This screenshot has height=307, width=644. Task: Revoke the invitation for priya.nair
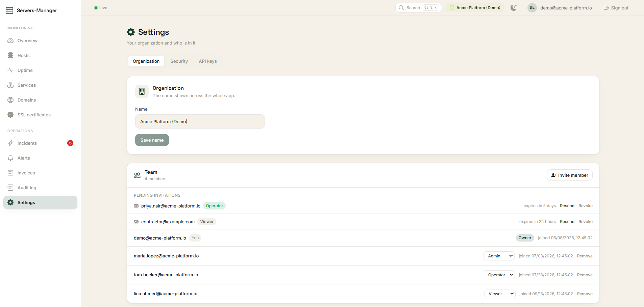tap(586, 206)
